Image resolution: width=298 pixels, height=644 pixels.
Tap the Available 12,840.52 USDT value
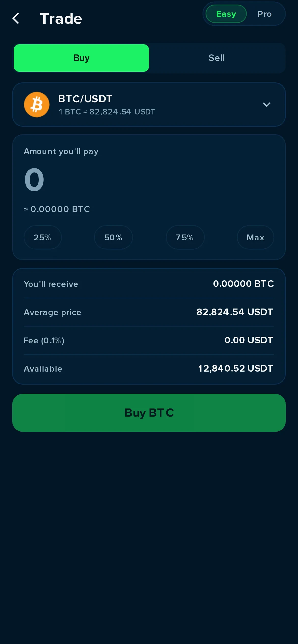click(235, 368)
